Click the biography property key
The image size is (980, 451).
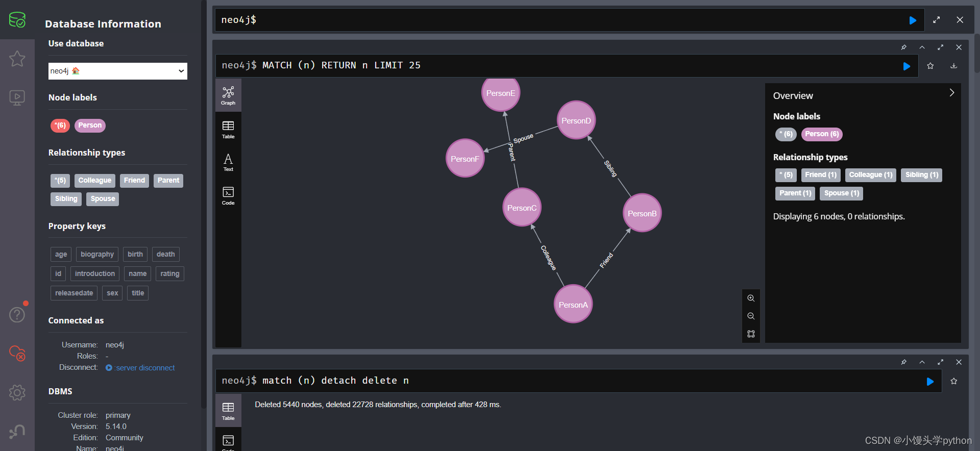tap(97, 255)
